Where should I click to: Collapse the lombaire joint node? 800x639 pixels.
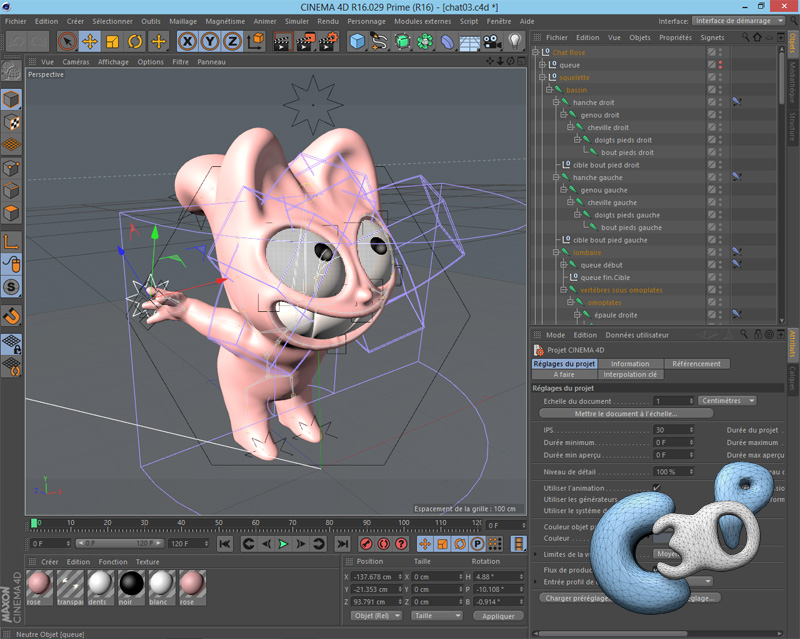556,252
